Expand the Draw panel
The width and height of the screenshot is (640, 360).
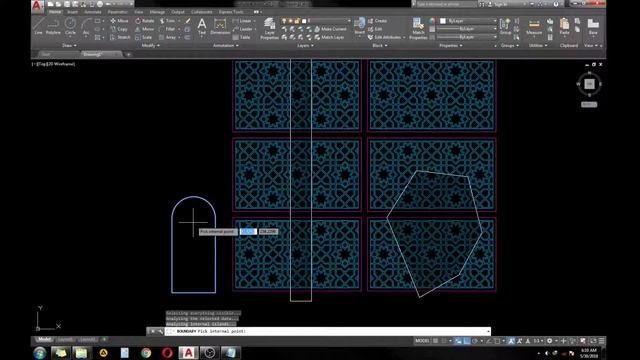(x=69, y=45)
